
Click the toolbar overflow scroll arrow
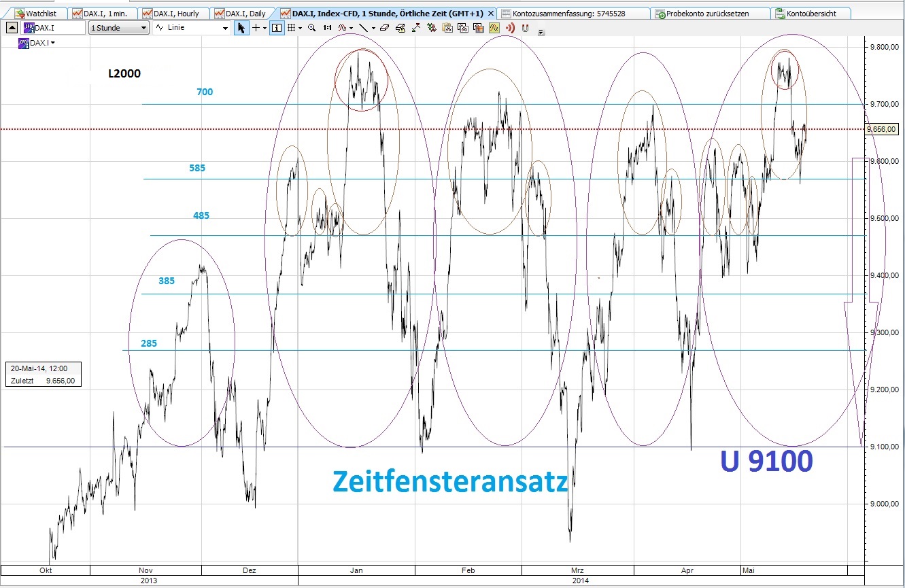click(x=541, y=31)
